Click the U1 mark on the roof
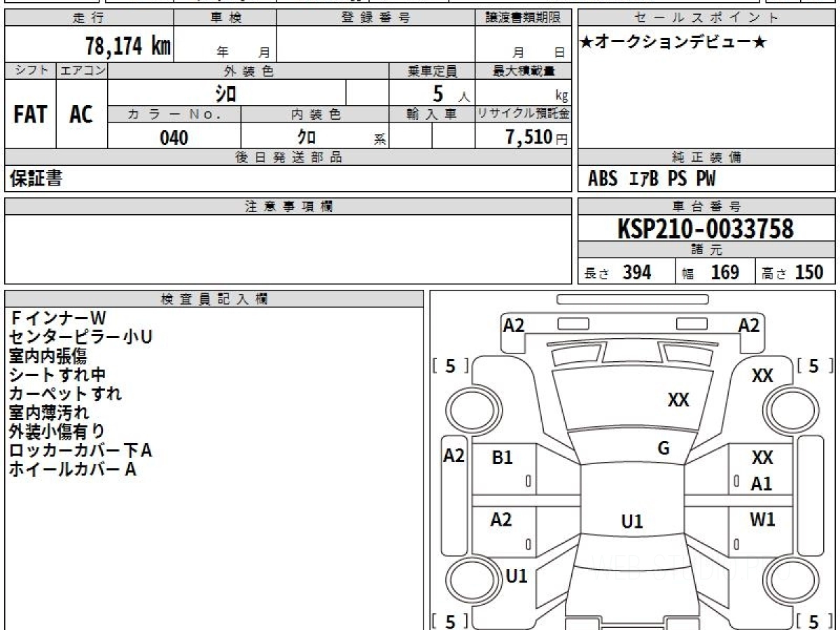Image resolution: width=840 pixels, height=630 pixels. (632, 521)
